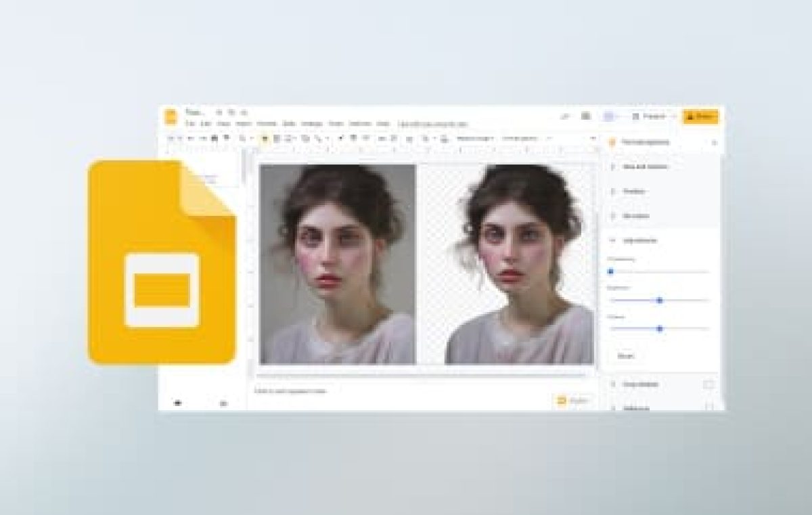Close the Format options sidebar
Image resolution: width=812 pixels, height=515 pixels.
click(715, 142)
